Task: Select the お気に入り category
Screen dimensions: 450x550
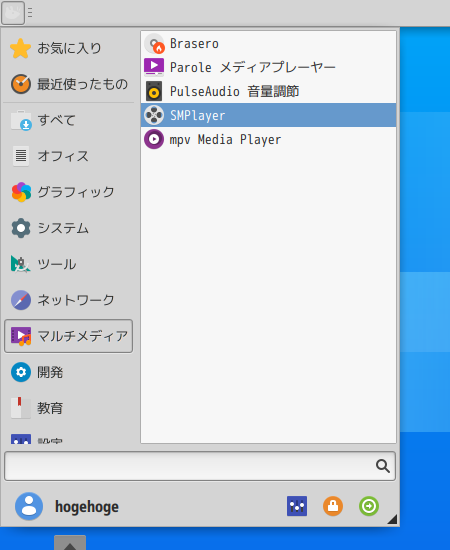Action: tap(68, 48)
